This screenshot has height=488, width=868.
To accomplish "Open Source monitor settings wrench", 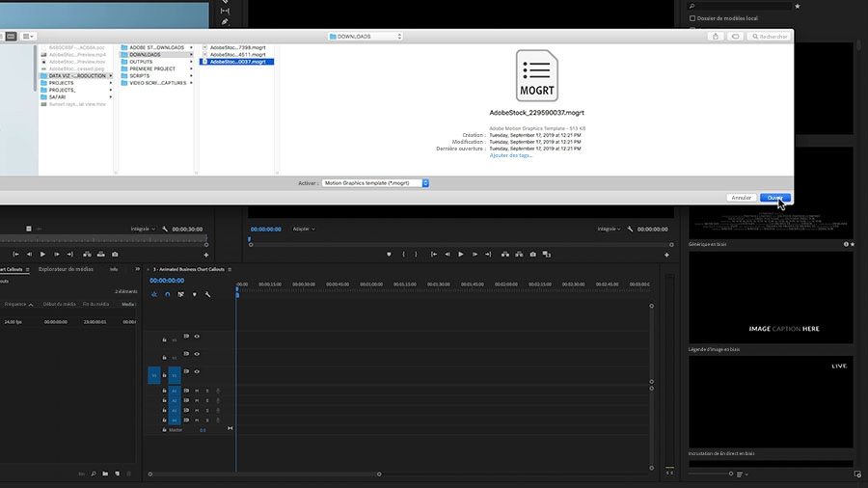I will [x=164, y=230].
